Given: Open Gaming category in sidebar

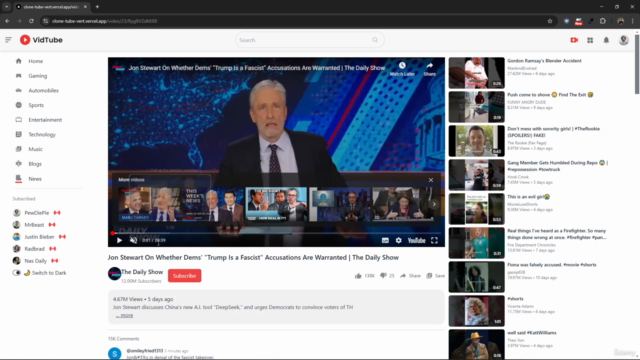Looking at the screenshot, I should click(x=38, y=76).
